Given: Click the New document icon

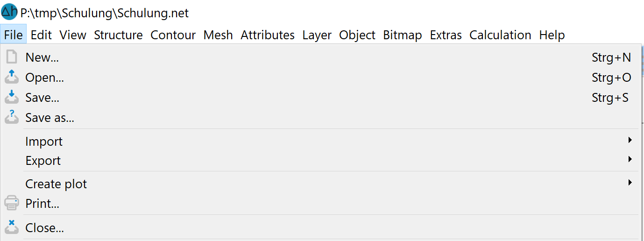Looking at the screenshot, I should click(x=12, y=57).
